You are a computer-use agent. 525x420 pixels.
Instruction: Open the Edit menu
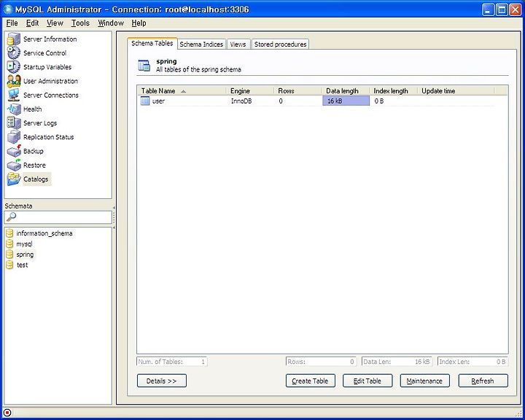click(33, 23)
